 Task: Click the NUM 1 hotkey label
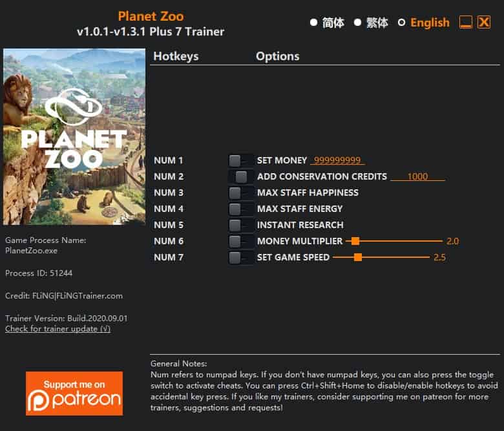click(x=168, y=160)
